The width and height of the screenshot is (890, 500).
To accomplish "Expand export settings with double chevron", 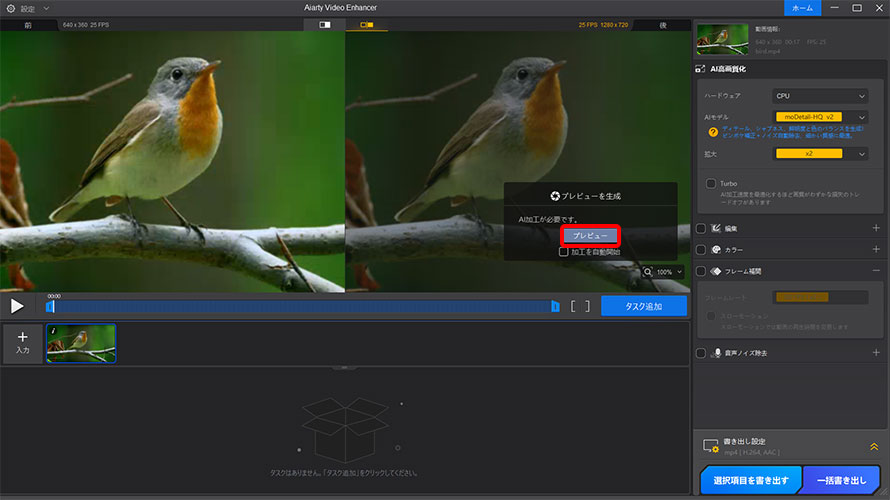I will 874,447.
